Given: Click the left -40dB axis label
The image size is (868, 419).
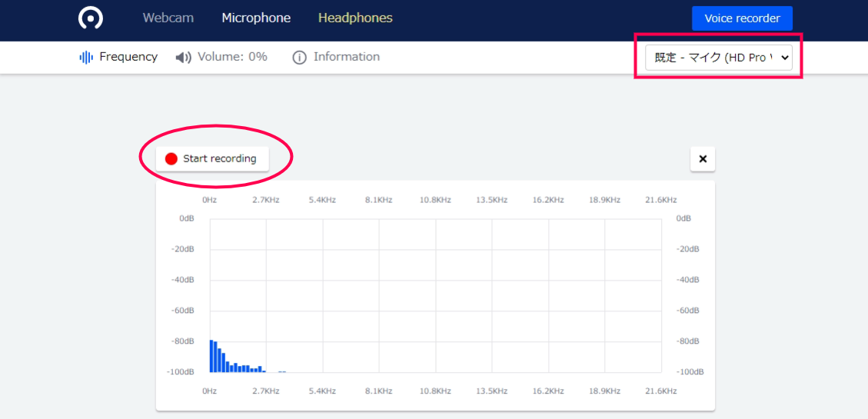Looking at the screenshot, I should click(183, 280).
